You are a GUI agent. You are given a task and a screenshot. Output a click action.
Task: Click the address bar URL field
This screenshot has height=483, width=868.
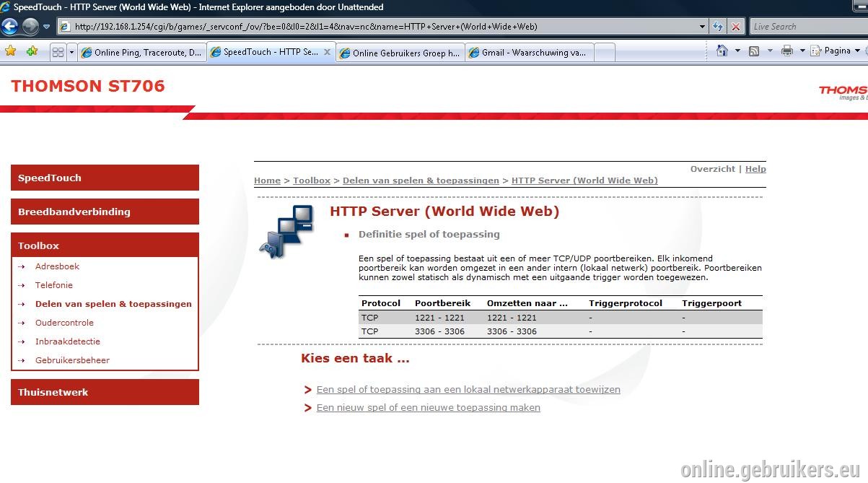(x=378, y=27)
